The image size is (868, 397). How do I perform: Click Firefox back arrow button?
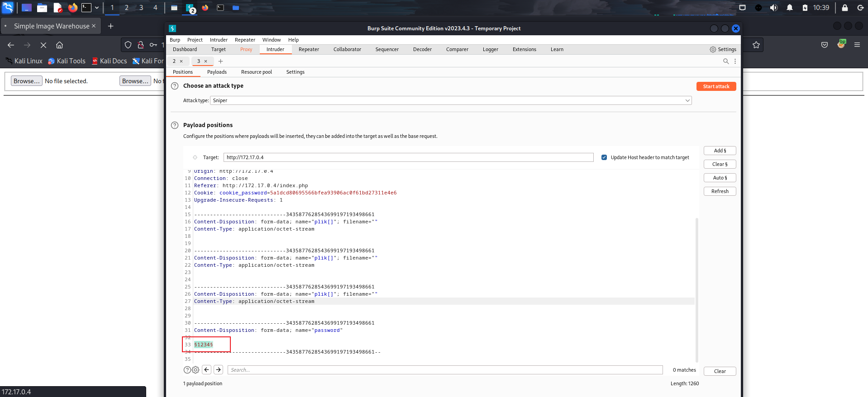click(11, 45)
